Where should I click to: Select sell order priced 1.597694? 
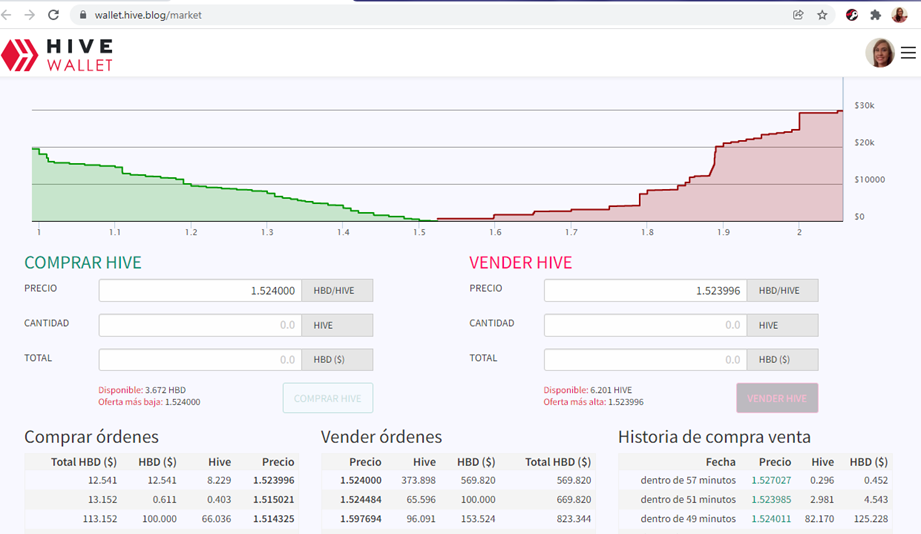tap(458, 519)
